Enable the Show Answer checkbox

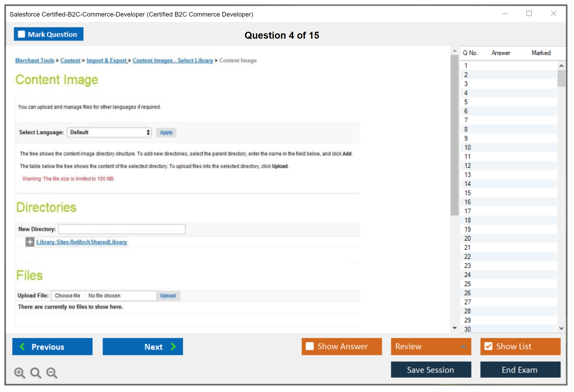pos(310,346)
